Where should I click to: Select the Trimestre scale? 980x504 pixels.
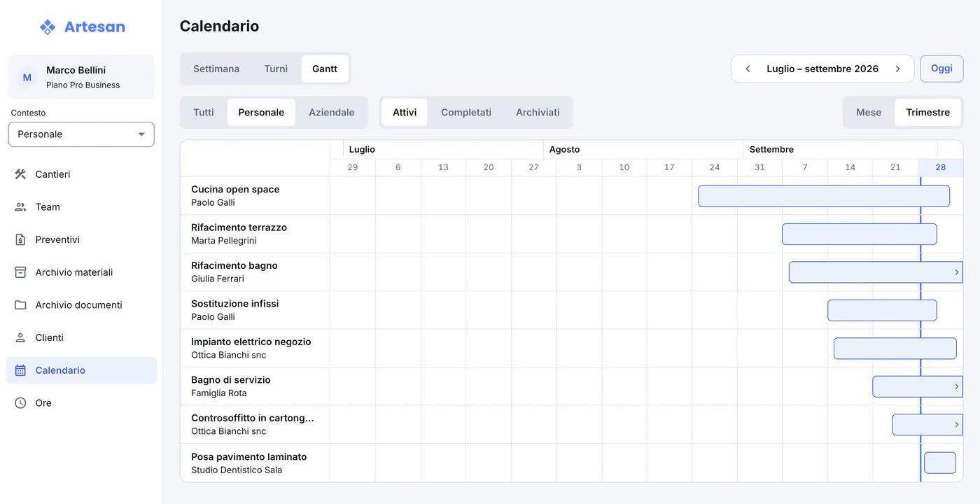pos(928,112)
